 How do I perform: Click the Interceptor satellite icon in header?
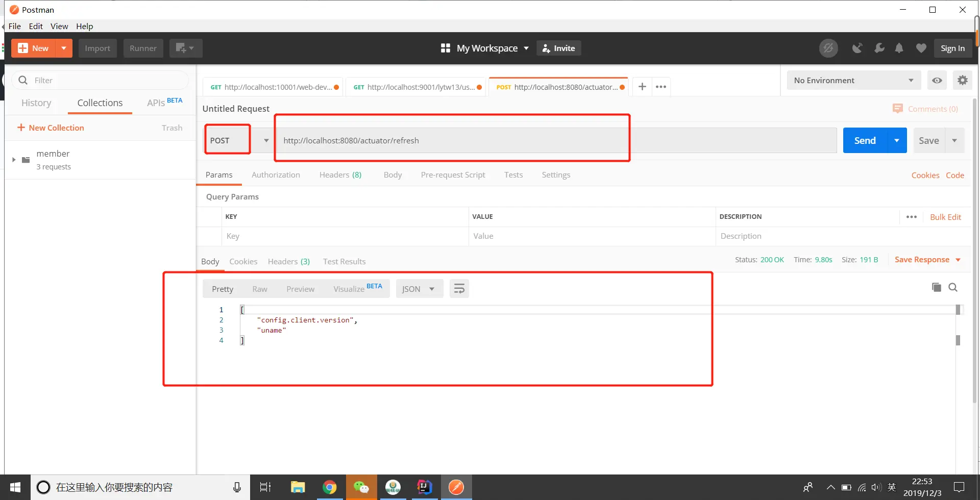pyautogui.click(x=857, y=48)
